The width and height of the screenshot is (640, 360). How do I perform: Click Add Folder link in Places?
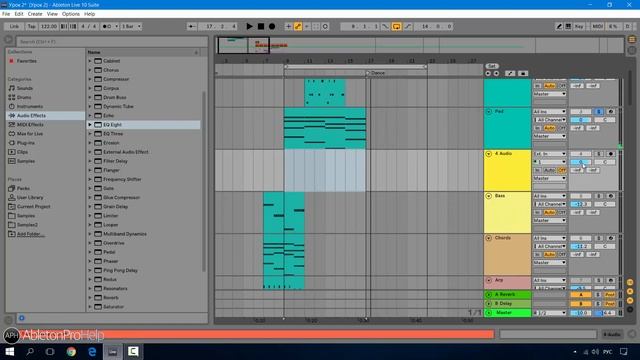[31, 234]
